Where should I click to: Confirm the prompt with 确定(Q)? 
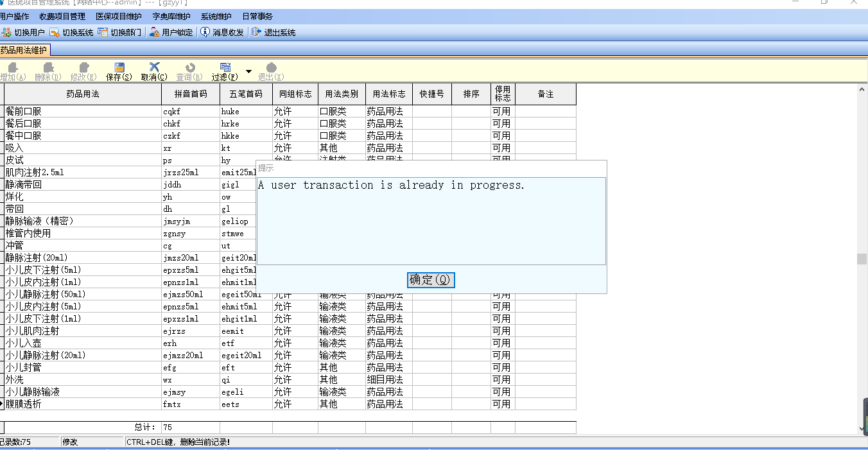click(x=431, y=280)
